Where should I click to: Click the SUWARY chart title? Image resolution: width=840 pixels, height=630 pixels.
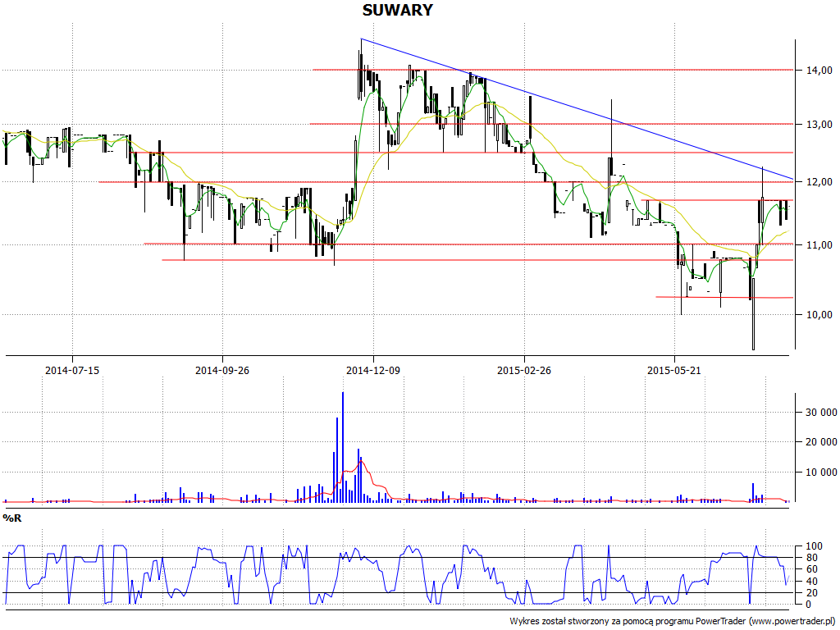point(398,10)
